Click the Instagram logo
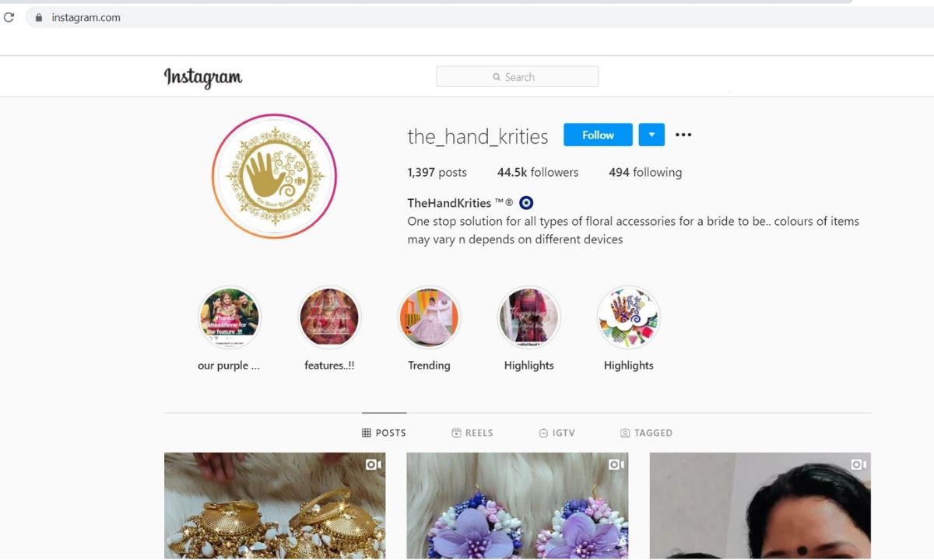 [203, 77]
